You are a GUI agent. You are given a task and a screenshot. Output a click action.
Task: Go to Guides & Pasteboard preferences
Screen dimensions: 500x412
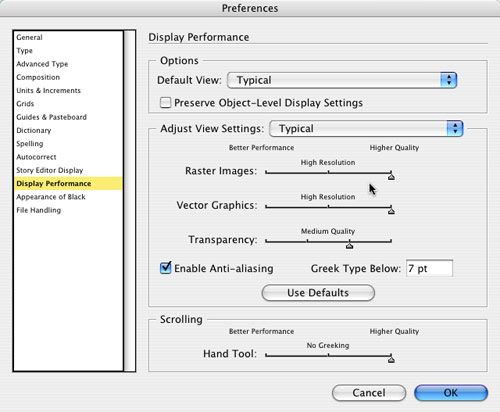[52, 117]
